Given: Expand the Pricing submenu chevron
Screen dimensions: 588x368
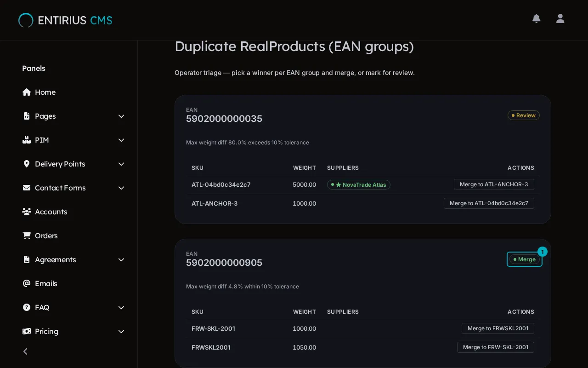Looking at the screenshot, I should pos(121,331).
